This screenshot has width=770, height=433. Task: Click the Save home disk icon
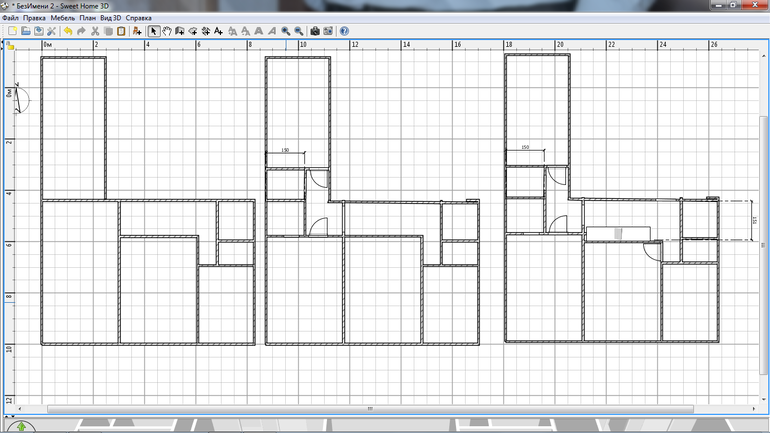click(x=38, y=31)
